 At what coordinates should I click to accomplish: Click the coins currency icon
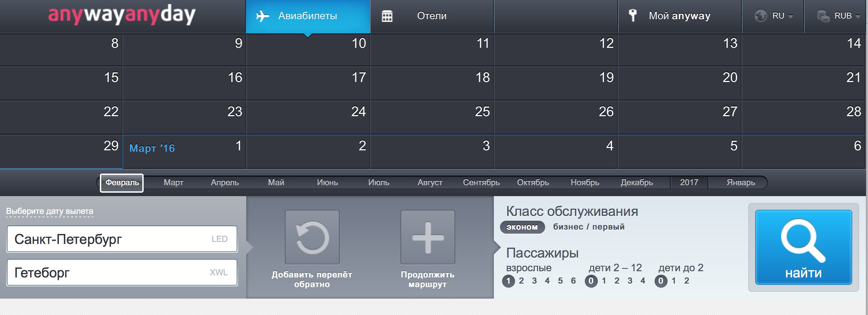[823, 16]
